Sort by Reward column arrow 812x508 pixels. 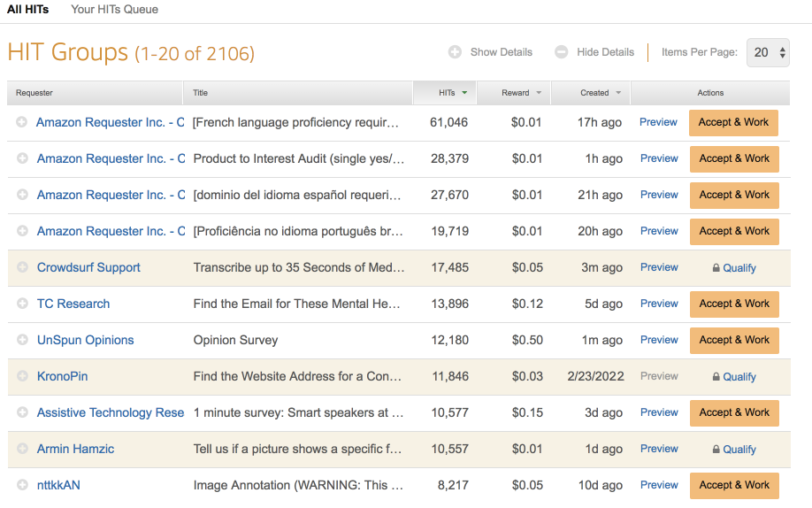point(539,93)
